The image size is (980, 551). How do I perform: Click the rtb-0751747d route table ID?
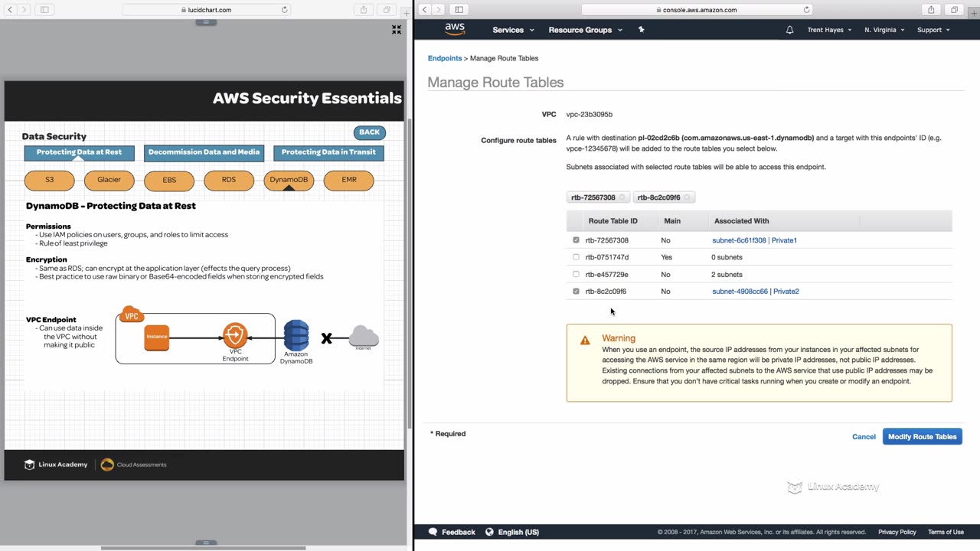pyautogui.click(x=606, y=257)
